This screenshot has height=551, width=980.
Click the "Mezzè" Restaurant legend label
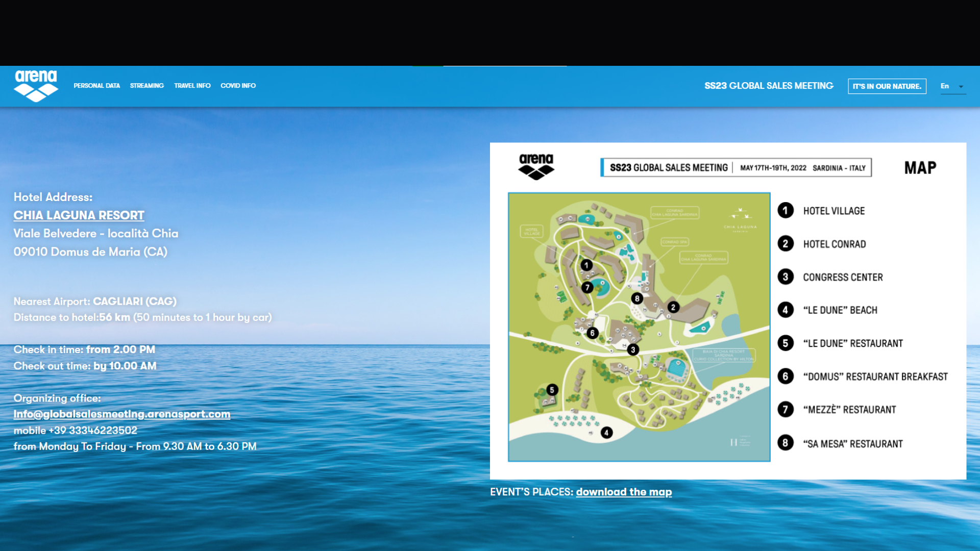(849, 410)
